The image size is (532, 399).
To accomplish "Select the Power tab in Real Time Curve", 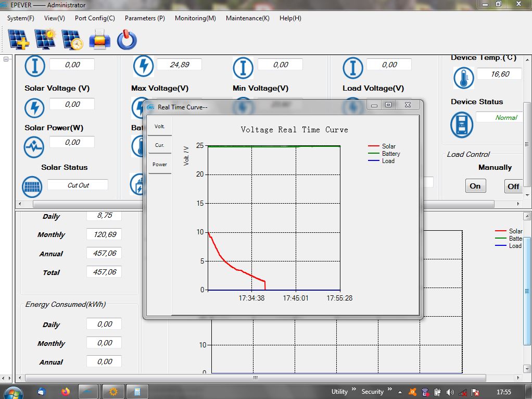I will coord(160,165).
